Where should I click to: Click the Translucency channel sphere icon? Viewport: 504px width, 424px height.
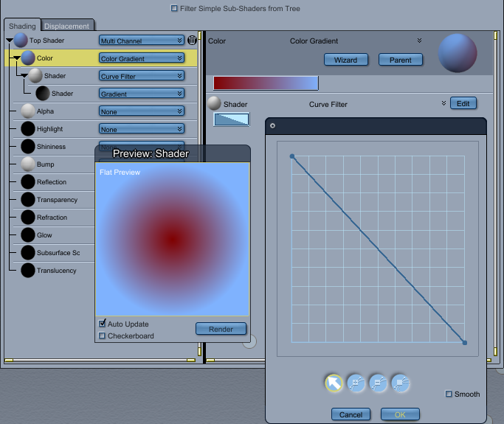click(x=28, y=270)
